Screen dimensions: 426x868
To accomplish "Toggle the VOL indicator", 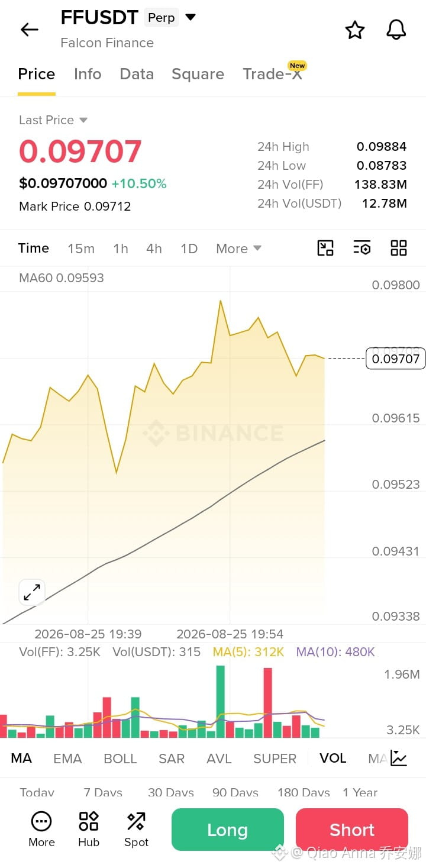I will [x=333, y=759].
